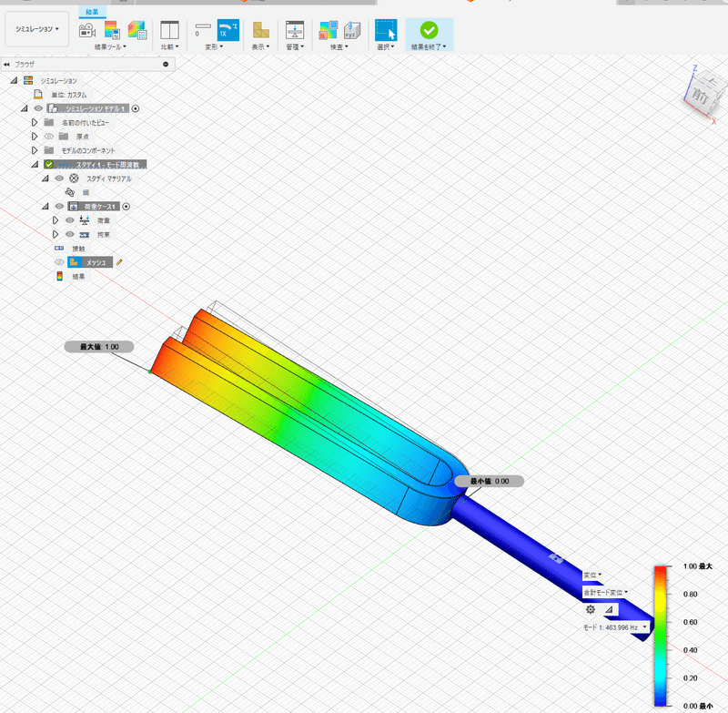Click the 管理 manage toolbar icon
728x713 pixels.
point(295,28)
